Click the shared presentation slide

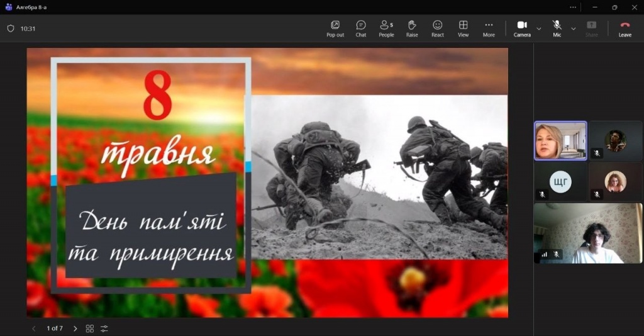pos(267,182)
